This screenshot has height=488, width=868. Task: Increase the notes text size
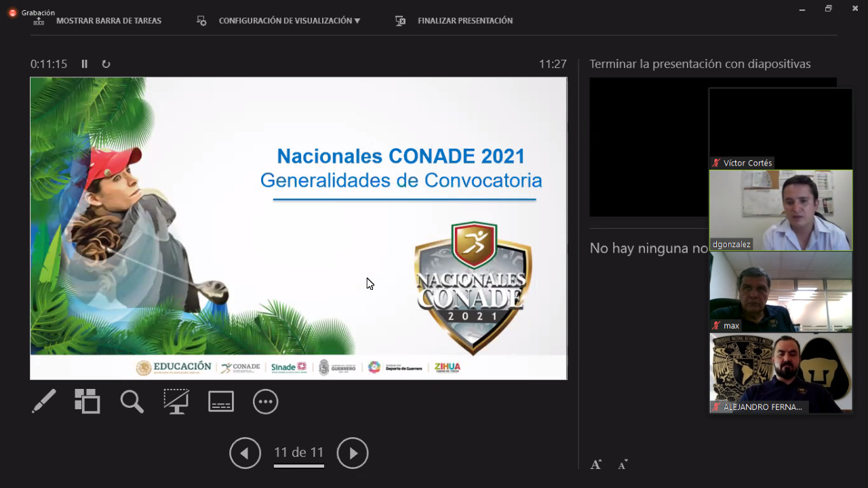(596, 465)
